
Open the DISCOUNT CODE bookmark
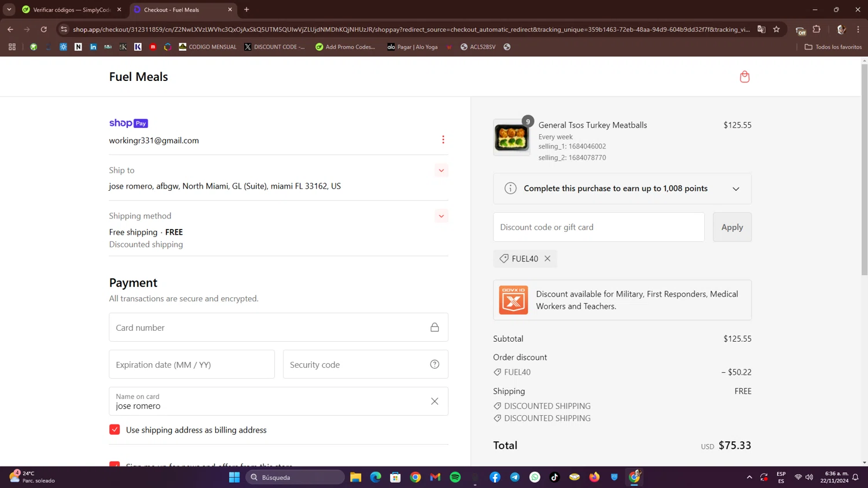point(275,47)
